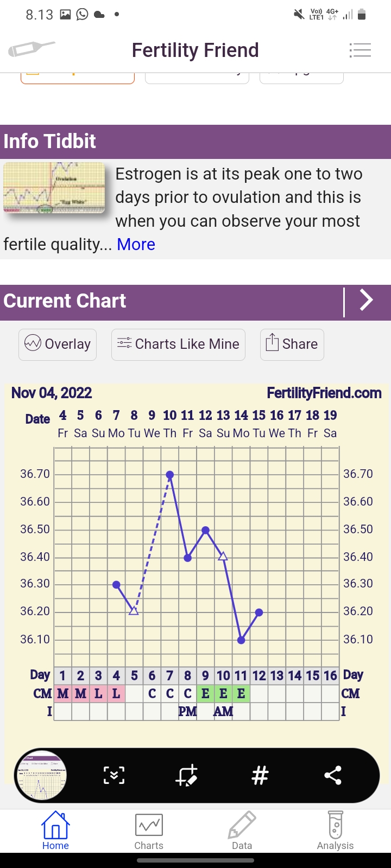391x868 pixels.
Task: Tap the share icon in screenshot toolbar
Action: (x=333, y=775)
